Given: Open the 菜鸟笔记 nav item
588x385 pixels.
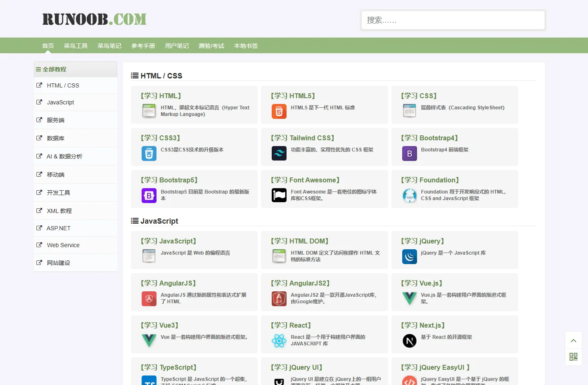Looking at the screenshot, I should pos(109,46).
